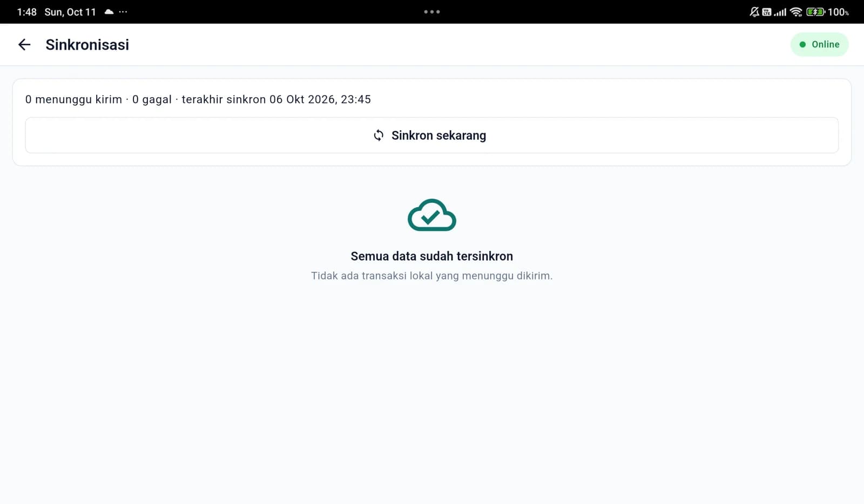Tap the 'Semua data sudah tersinkron' heading
This screenshot has height=504, width=864.
pos(431,256)
